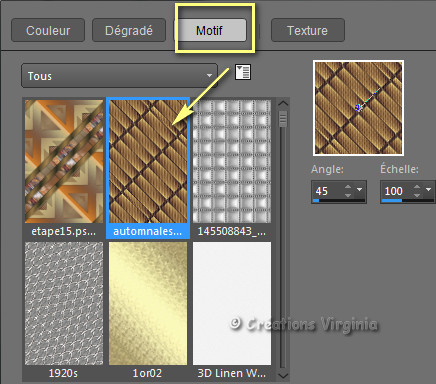This screenshot has width=436, height=384.
Task: Click the 3D Linen W... name label
Action: (232, 373)
